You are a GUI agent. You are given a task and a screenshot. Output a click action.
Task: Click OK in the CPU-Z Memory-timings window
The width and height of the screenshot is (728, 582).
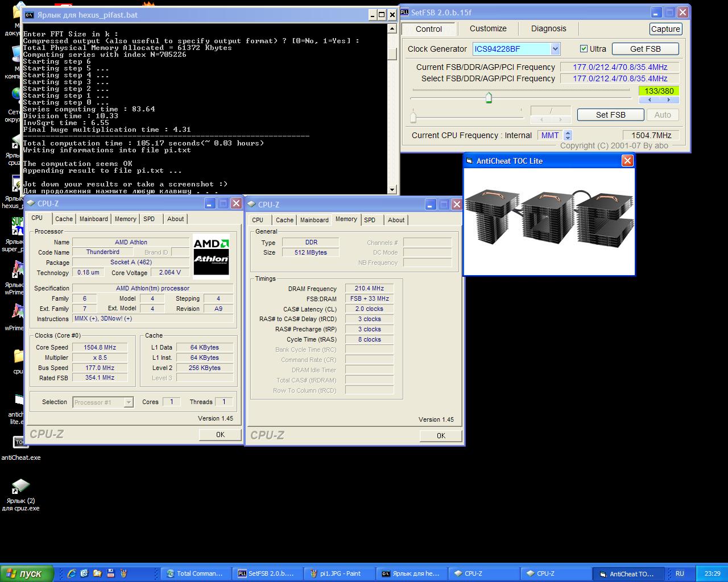tap(441, 435)
